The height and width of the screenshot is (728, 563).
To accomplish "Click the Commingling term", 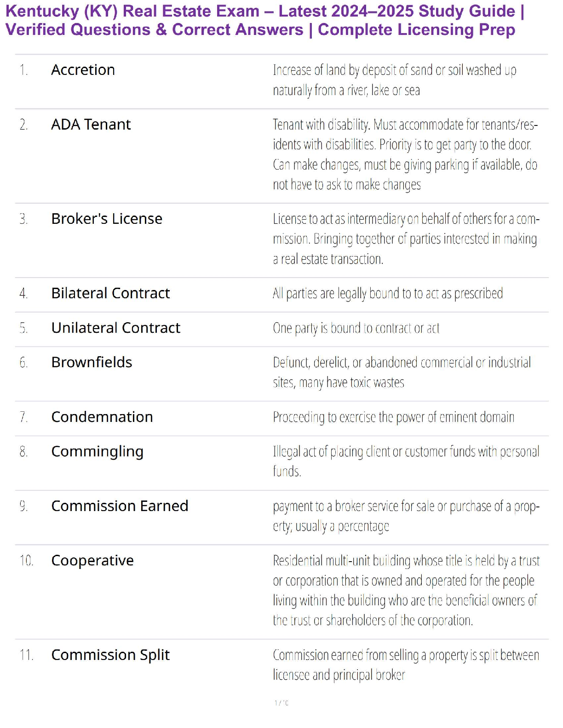I will 97,451.
